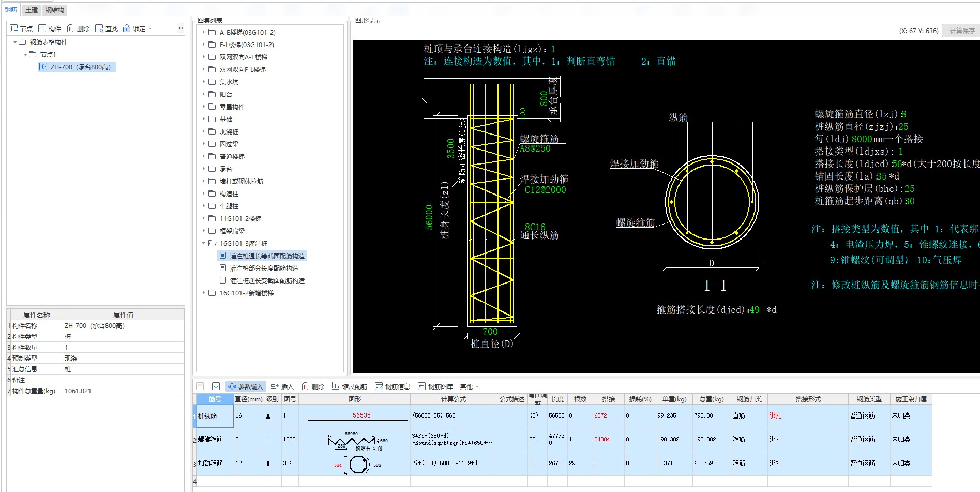Select the 螺旋箍筋 row name cell
The width and height of the screenshot is (980, 492).
point(215,440)
